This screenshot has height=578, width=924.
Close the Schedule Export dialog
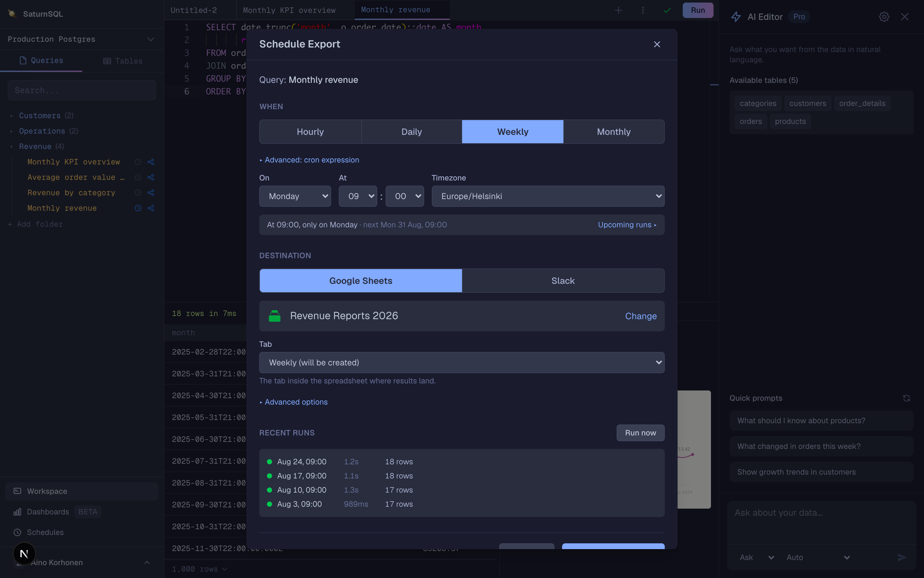point(657,44)
